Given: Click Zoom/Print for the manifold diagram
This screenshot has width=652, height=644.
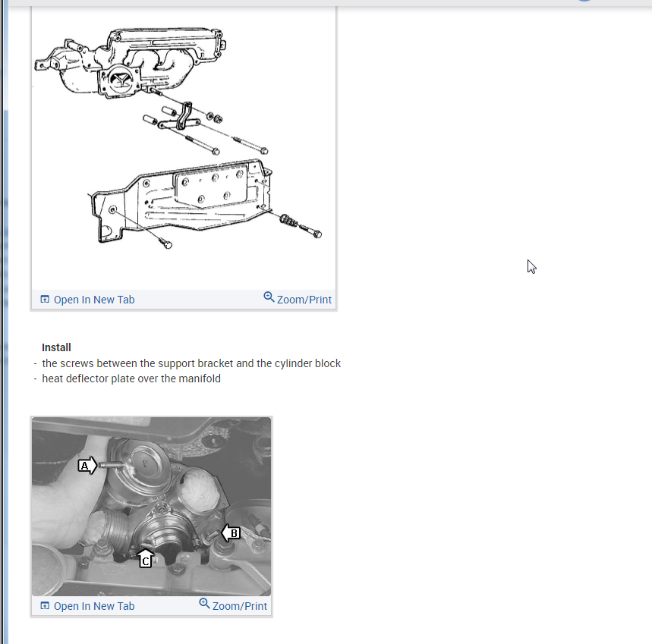Looking at the screenshot, I should (298, 299).
